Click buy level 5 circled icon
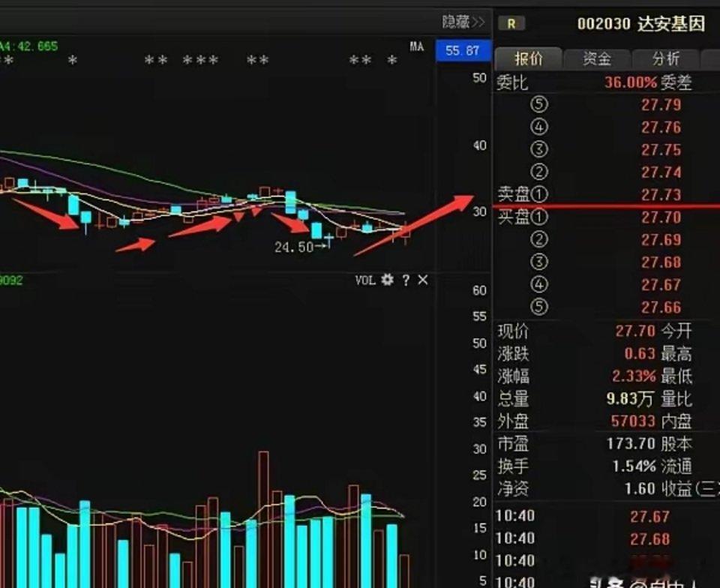The height and width of the screenshot is (588, 720). 539,307
